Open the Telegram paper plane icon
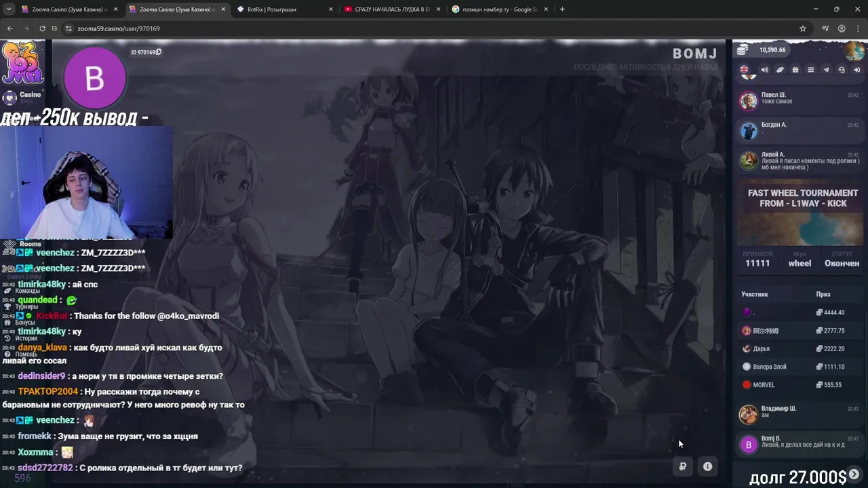The height and width of the screenshot is (488, 868). tap(826, 70)
